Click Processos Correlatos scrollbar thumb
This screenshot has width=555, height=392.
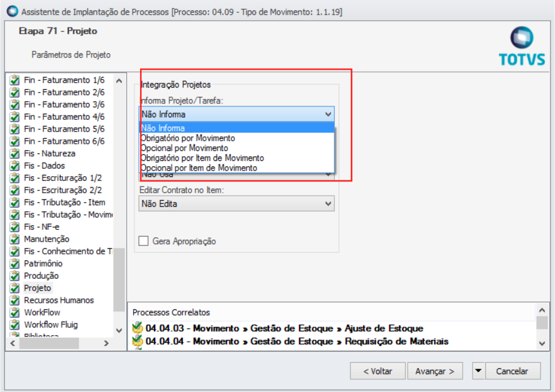click(542, 323)
